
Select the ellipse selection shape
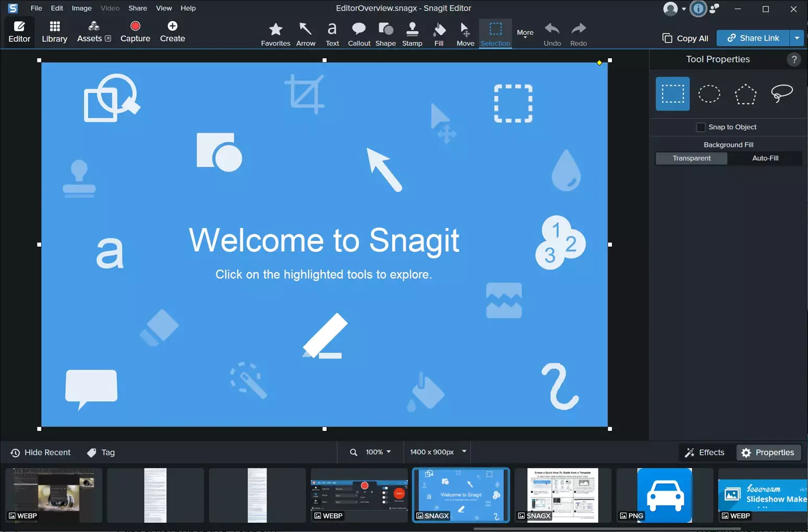point(709,94)
